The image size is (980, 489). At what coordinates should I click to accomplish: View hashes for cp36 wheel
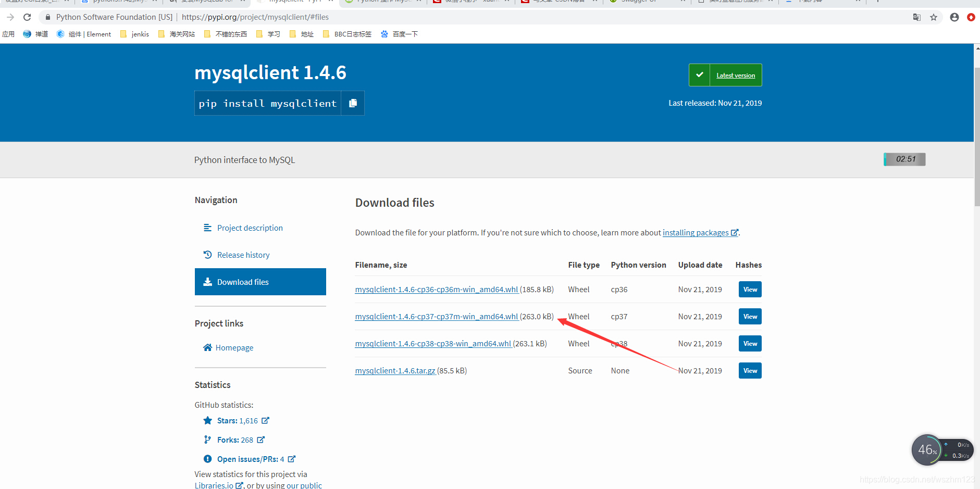[750, 289]
